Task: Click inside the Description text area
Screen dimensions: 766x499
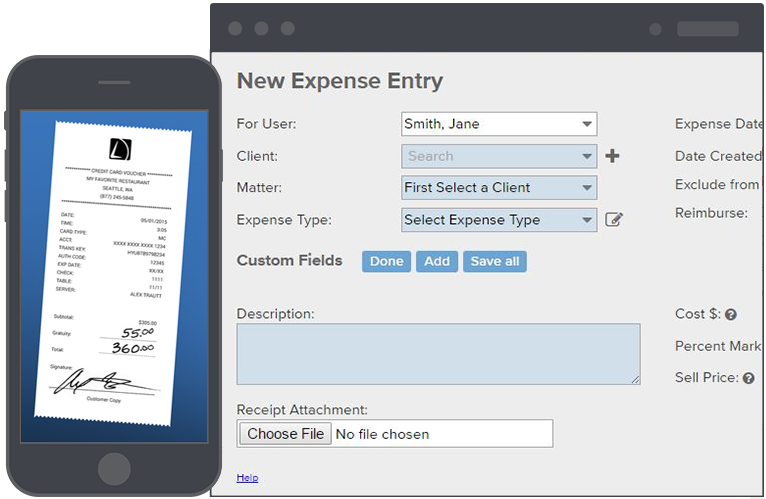Action: click(438, 354)
